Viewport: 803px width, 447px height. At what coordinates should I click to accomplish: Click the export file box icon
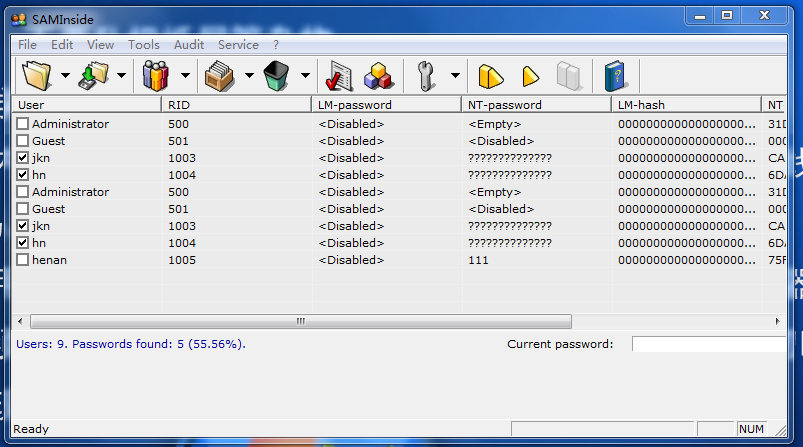point(219,76)
